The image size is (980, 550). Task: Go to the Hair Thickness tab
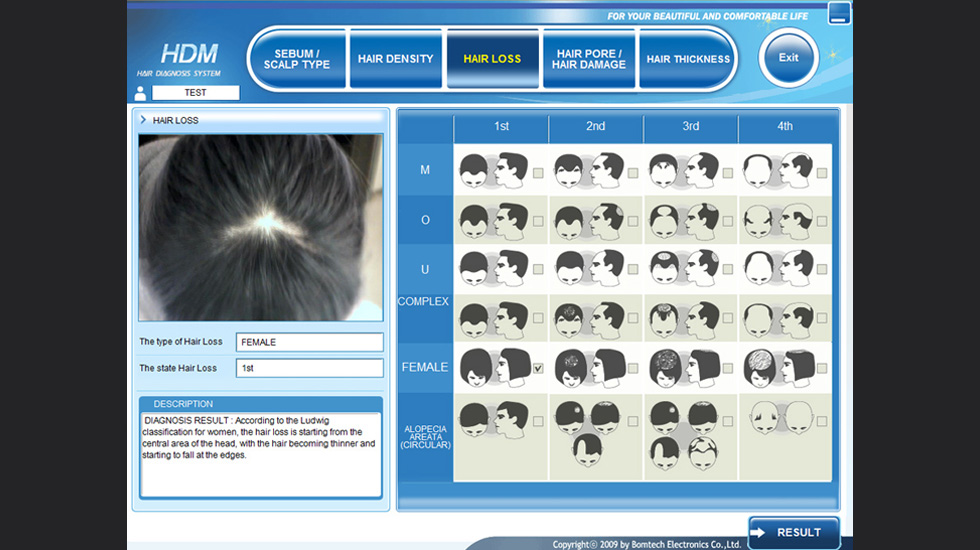coord(688,59)
